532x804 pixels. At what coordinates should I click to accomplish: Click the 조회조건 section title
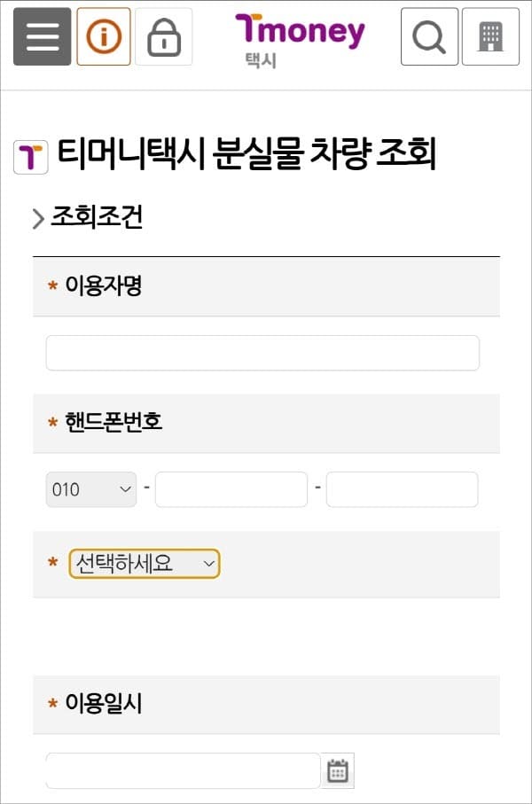click(97, 217)
